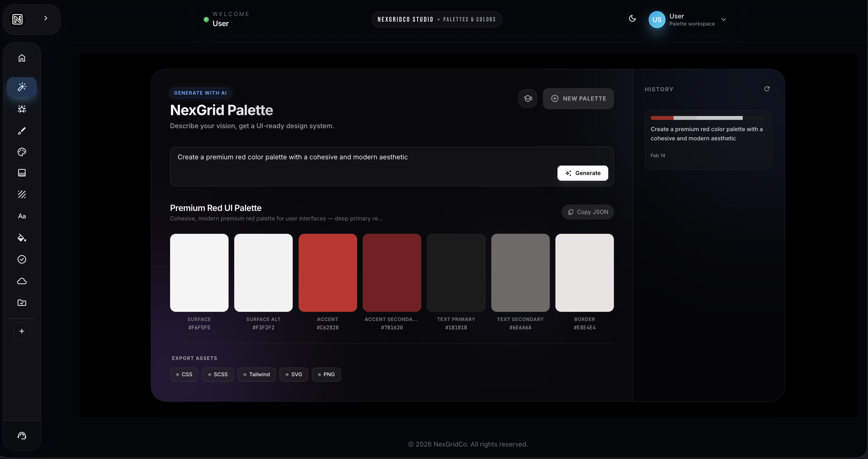868x459 pixels.
Task: Expand the collapsed sidebar with the arrow
Action: (46, 18)
